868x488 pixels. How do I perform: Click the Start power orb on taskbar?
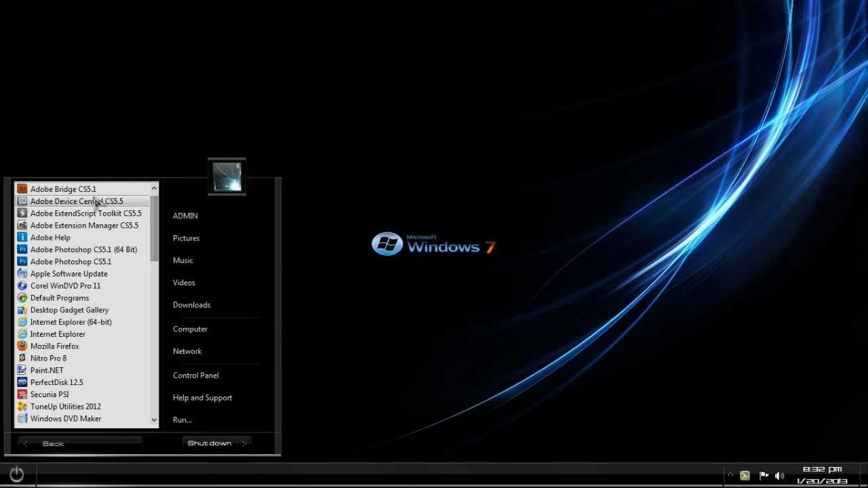click(x=17, y=474)
